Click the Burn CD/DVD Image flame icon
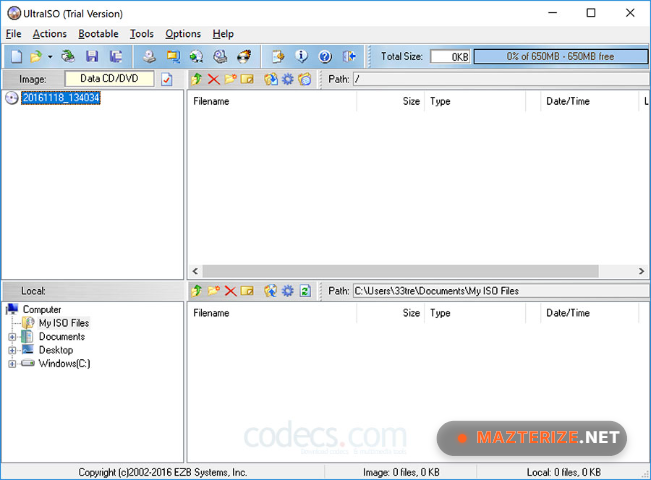651x480 pixels. point(244,56)
